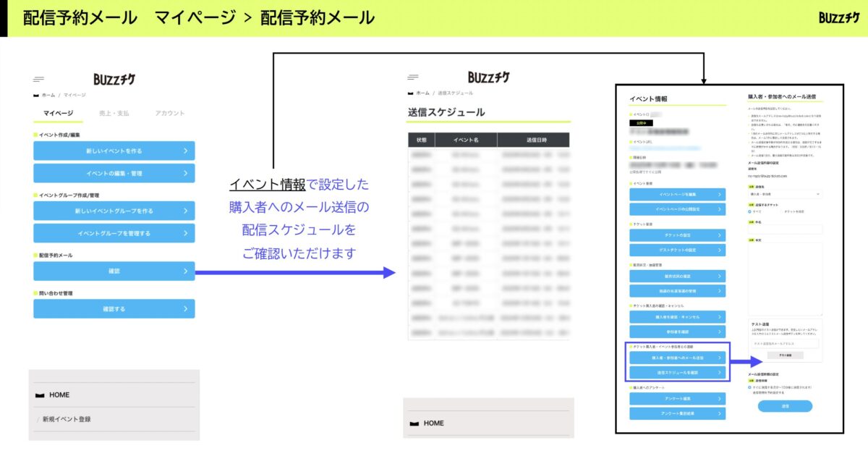Open hamburger menu above 送信スケジュール heading
868x464 pixels.
pos(413,77)
